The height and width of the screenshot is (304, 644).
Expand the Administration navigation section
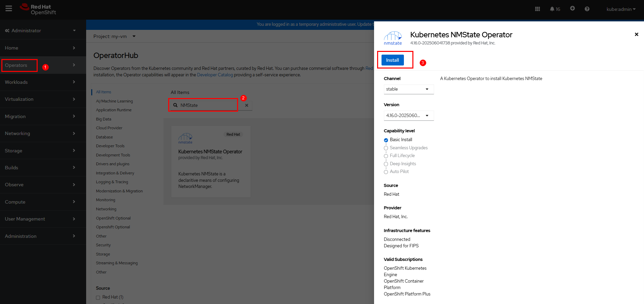tap(43, 236)
